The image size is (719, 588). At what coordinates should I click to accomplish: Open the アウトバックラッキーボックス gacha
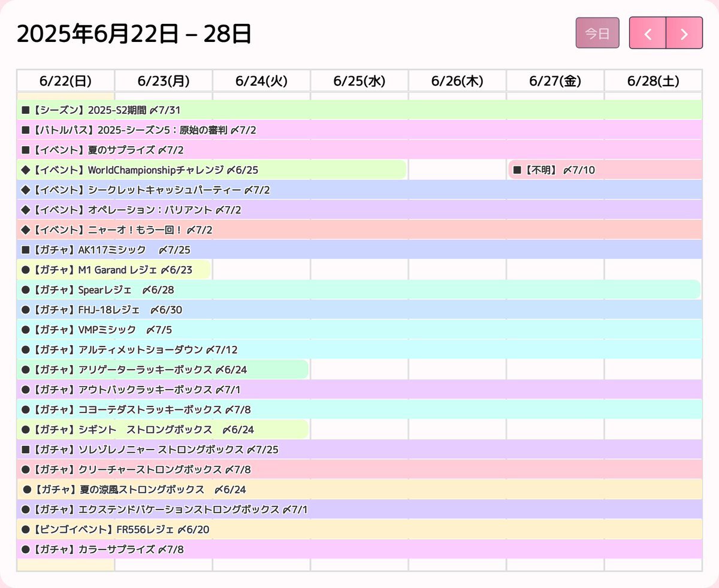pos(359,390)
